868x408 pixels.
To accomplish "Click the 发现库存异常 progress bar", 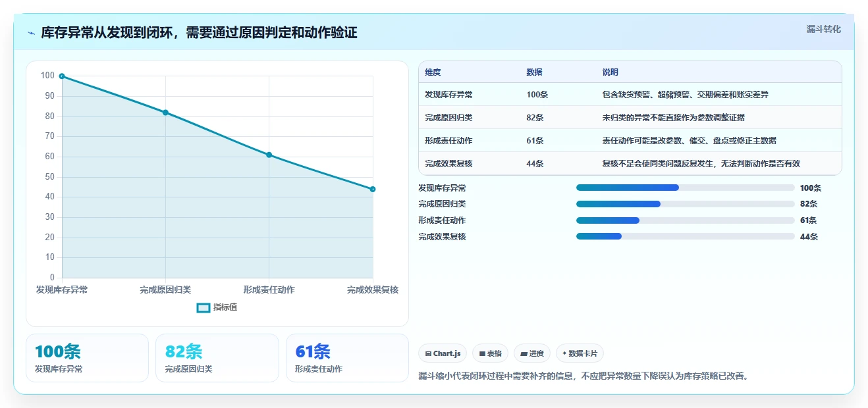I will (686, 188).
